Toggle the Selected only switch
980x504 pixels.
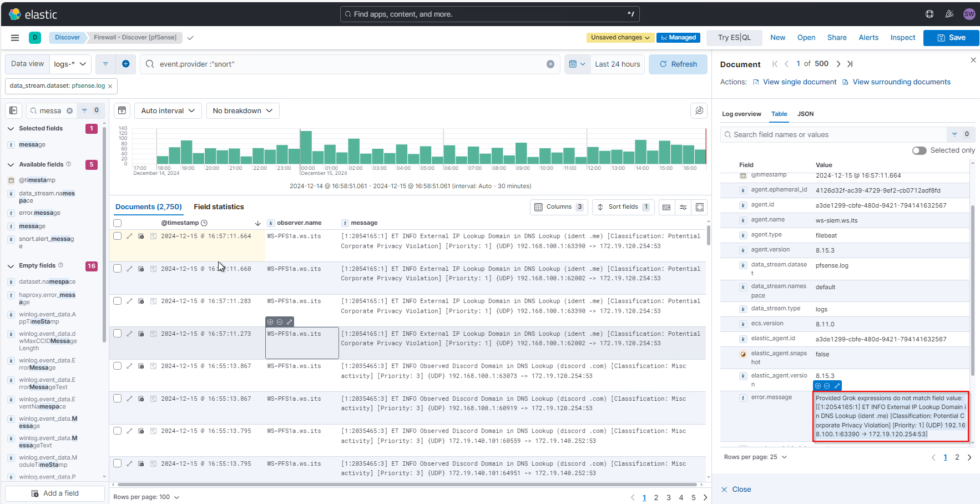(x=919, y=150)
